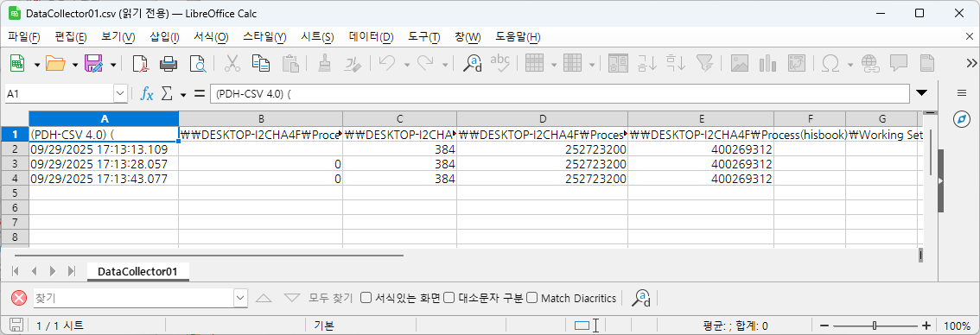The height and width of the screenshot is (335, 980).
Task: Click the Redo arrow icon
Action: coord(426,63)
